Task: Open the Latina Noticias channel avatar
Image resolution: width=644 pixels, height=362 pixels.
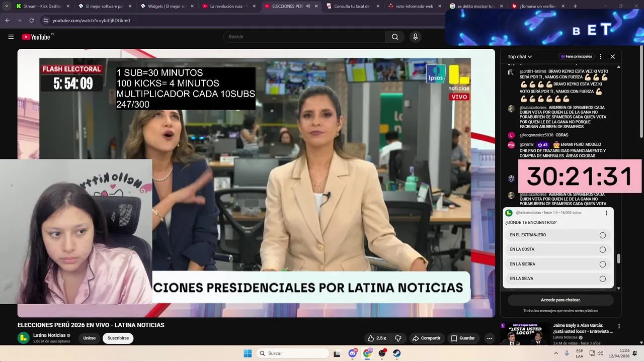Action: [x=23, y=338]
